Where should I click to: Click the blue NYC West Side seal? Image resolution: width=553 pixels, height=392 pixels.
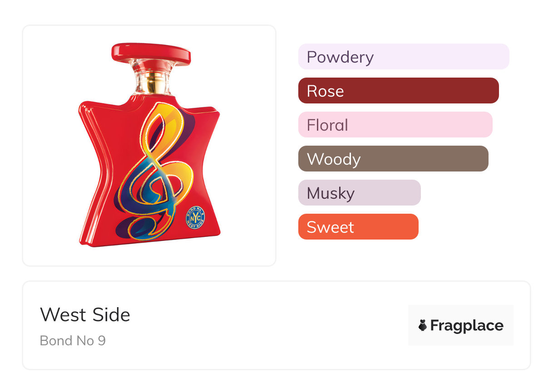click(196, 217)
